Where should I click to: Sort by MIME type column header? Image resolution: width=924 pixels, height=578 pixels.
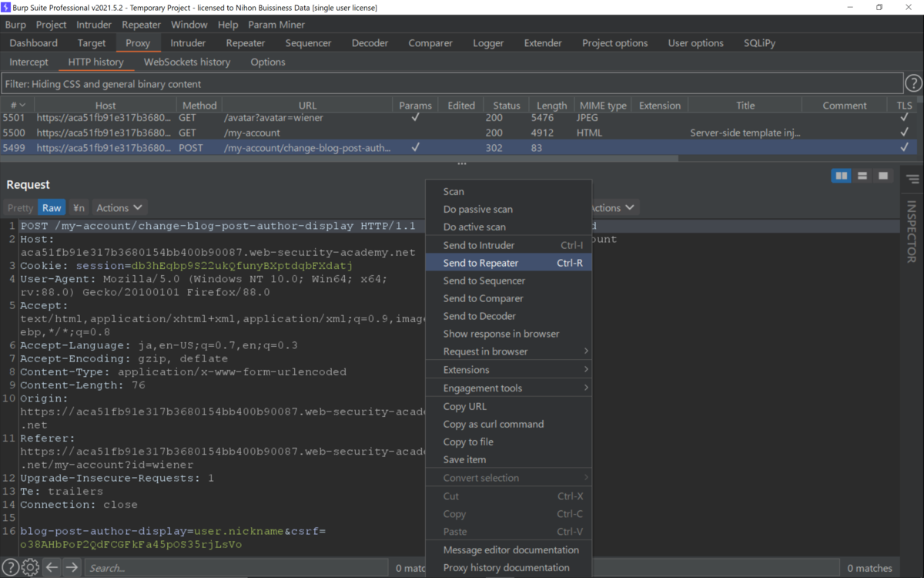pos(603,106)
